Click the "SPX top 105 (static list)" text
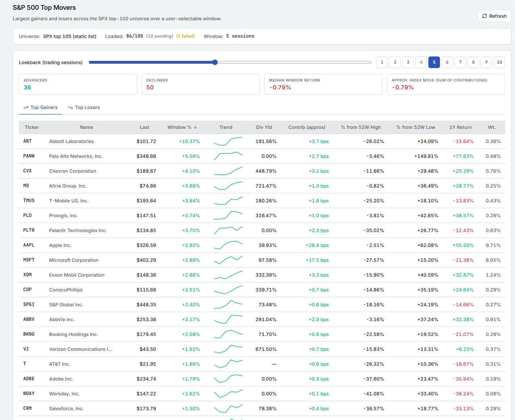Viewport: 515px width, 420px height. point(70,36)
